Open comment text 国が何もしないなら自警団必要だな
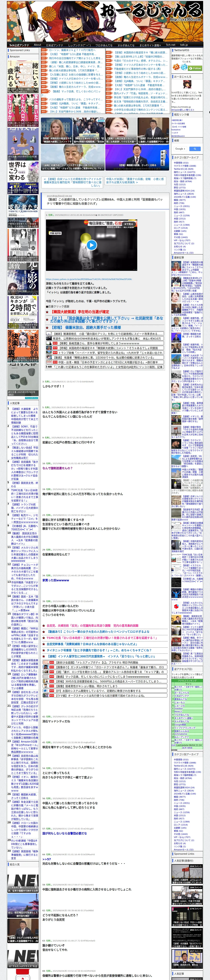Viewport: 210px width, 980px height. pyautogui.click(x=64, y=833)
